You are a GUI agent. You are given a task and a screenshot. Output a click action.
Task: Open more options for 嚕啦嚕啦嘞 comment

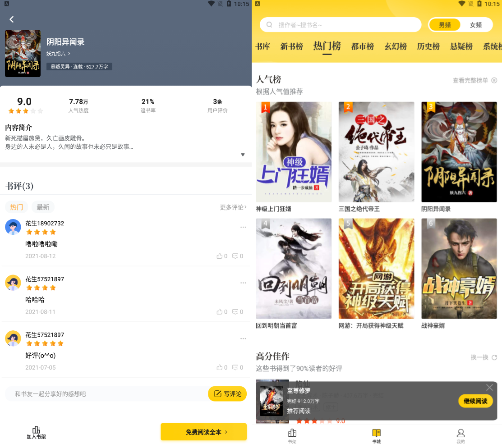pos(243,227)
